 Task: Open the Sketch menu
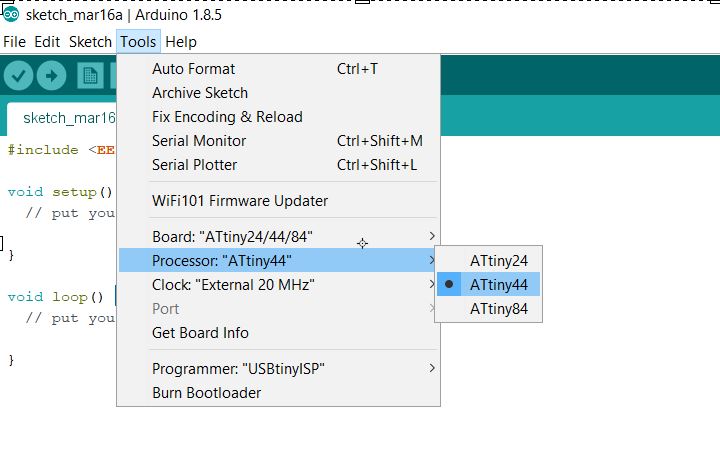[x=90, y=42]
